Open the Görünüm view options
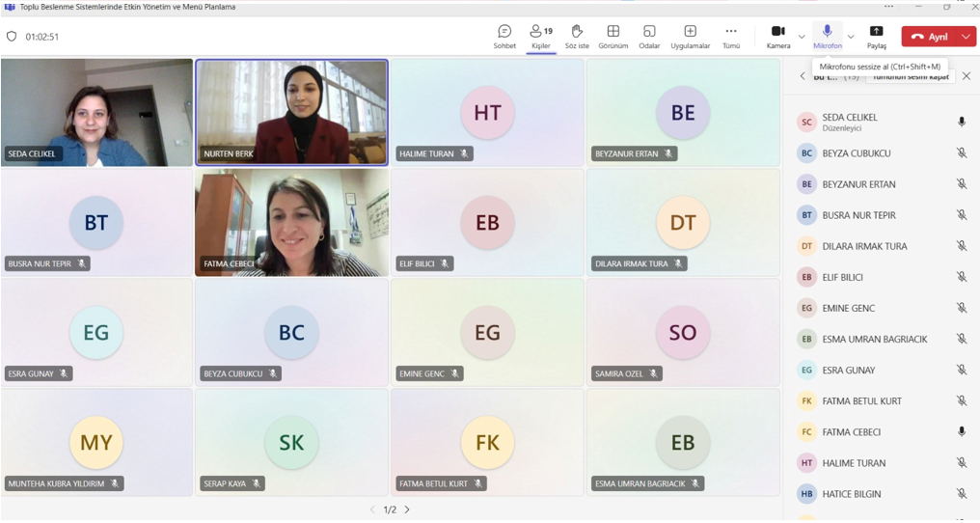Image resolution: width=980 pixels, height=523 pixels. coord(612,37)
